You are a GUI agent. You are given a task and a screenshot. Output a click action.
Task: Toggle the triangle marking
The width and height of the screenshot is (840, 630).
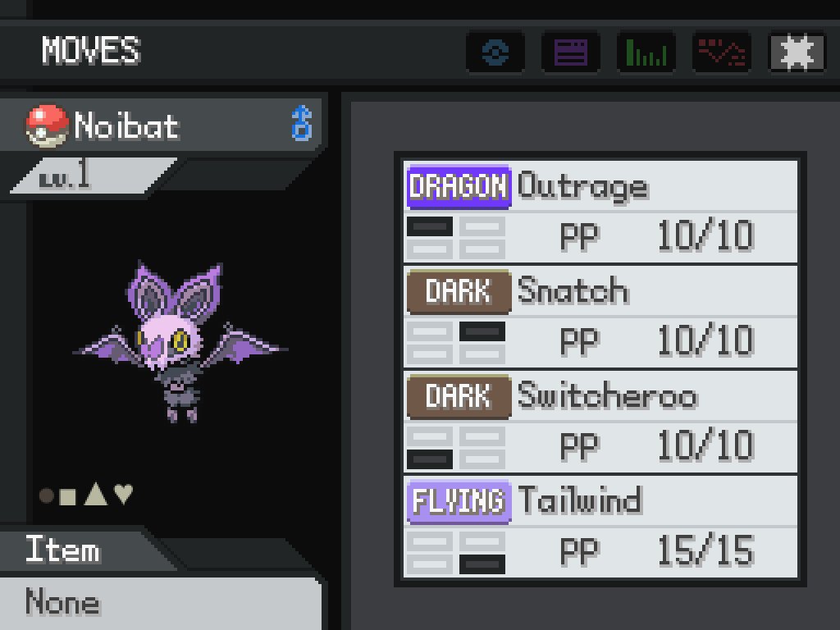tap(96, 494)
